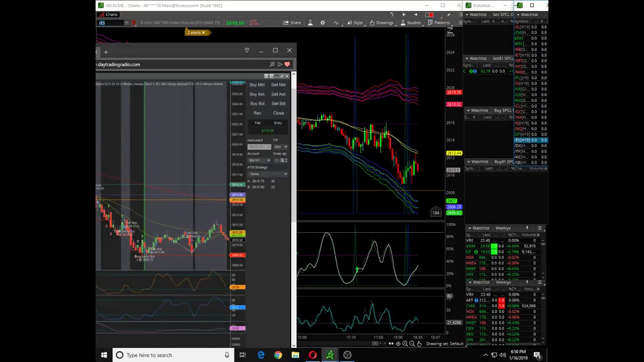Open new browser tab with plus icon
This screenshot has width=644, height=362.
click(x=106, y=52)
